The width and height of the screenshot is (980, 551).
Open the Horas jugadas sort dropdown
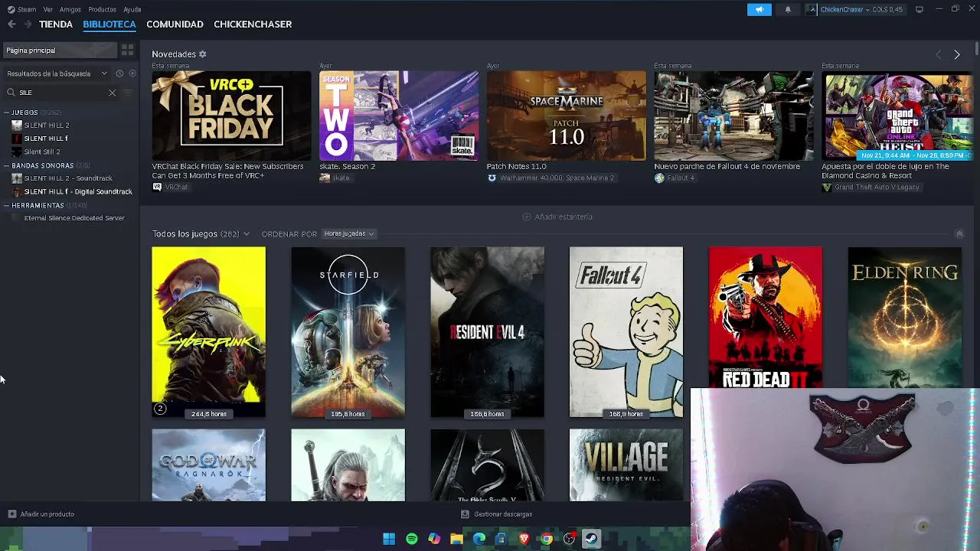pos(348,234)
